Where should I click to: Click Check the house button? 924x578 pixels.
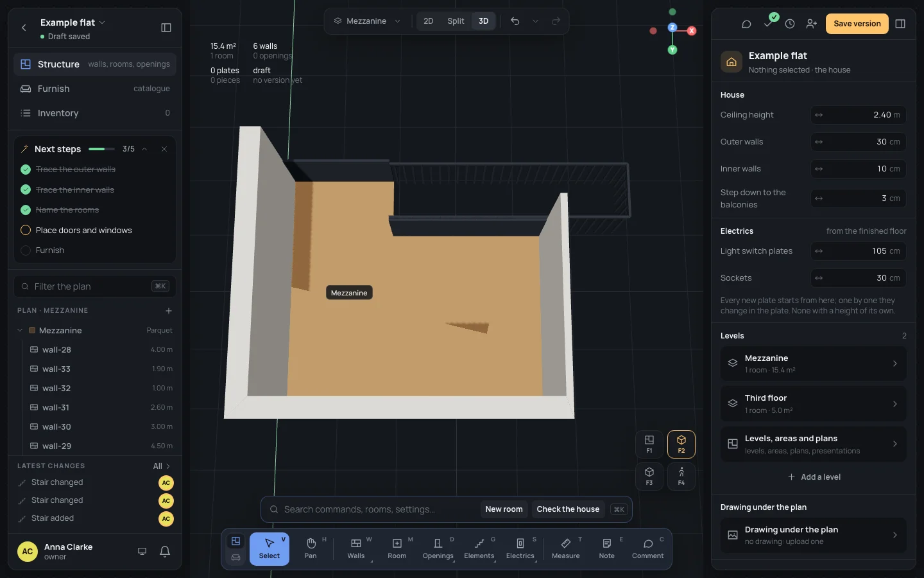click(568, 509)
